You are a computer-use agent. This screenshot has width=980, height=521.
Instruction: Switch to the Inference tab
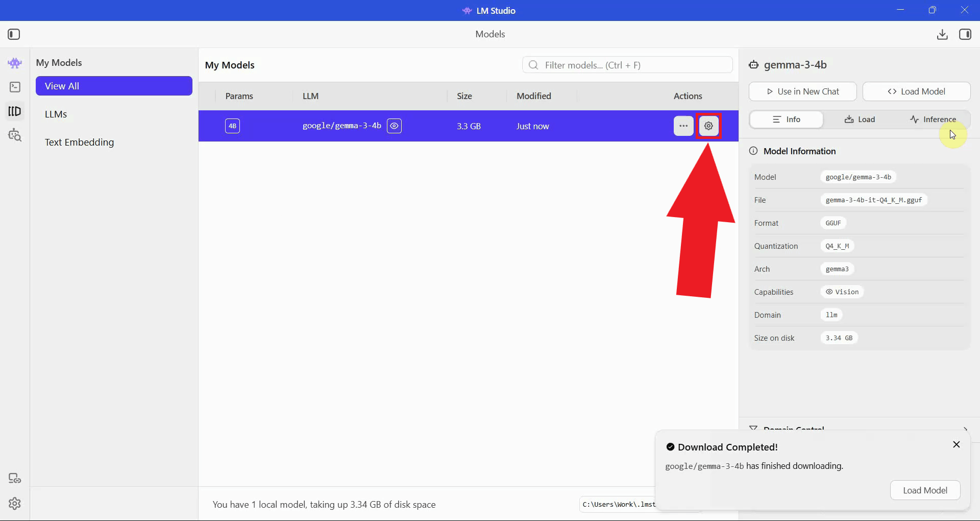(933, 119)
